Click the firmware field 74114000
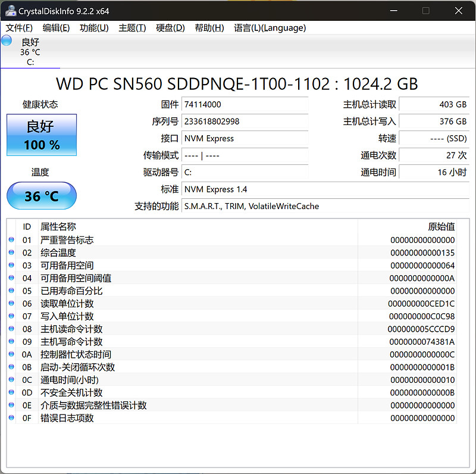The image size is (476, 474). tap(245, 104)
